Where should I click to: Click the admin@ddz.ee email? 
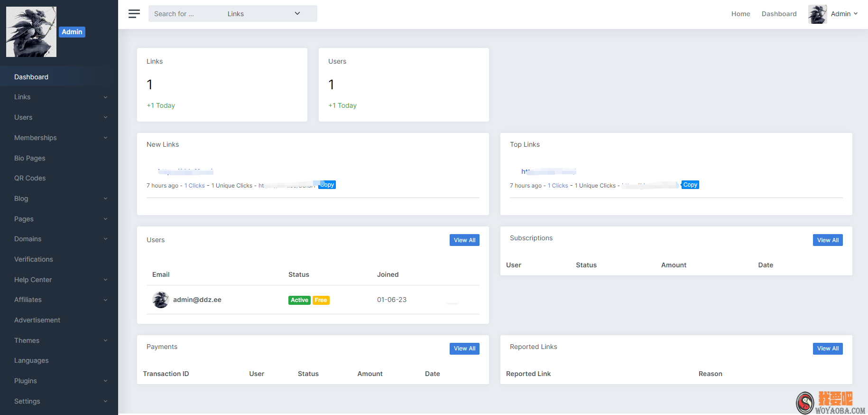click(197, 300)
